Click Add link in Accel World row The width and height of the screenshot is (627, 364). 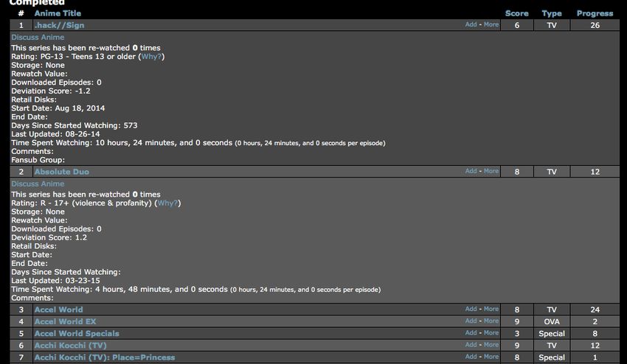[x=471, y=309]
